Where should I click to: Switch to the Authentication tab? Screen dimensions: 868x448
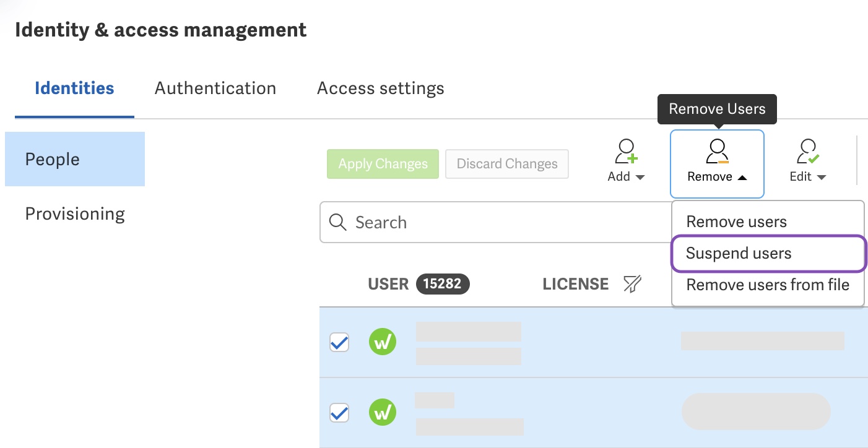215,88
